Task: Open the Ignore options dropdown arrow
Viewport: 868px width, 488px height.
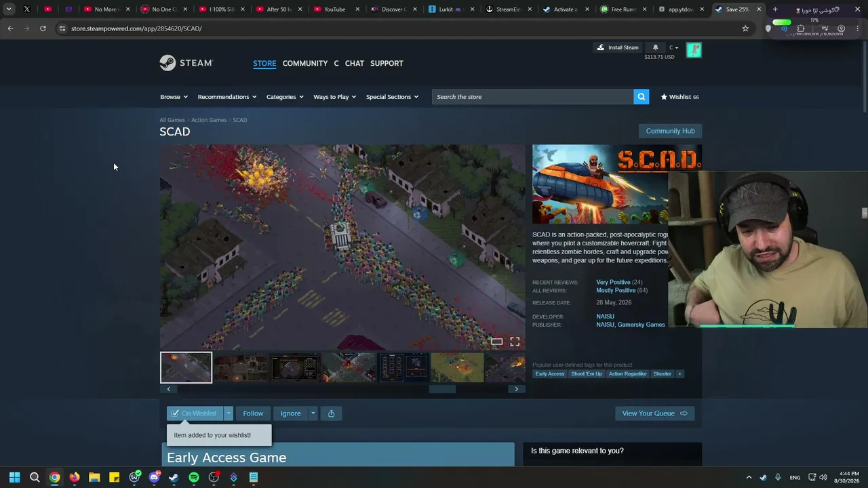Action: coord(313,413)
